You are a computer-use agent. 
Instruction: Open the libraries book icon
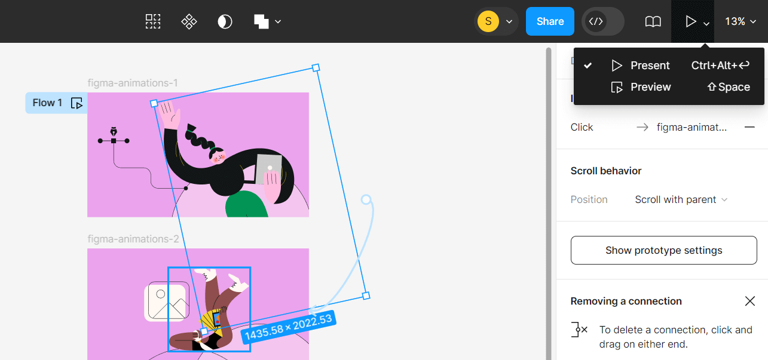point(652,21)
